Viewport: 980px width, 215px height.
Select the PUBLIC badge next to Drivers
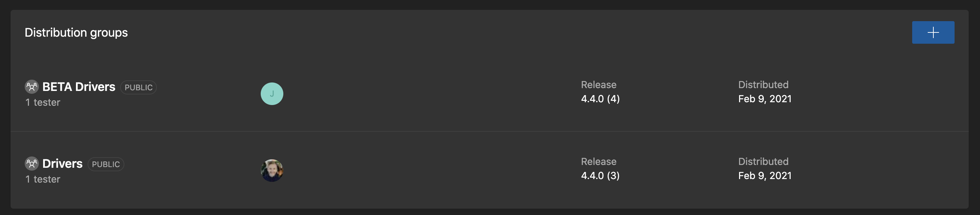(106, 164)
